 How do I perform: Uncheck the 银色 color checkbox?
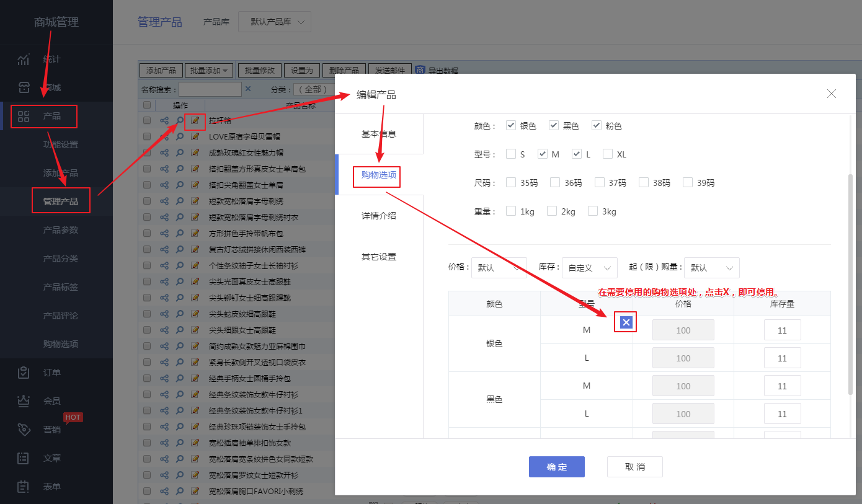tap(511, 125)
